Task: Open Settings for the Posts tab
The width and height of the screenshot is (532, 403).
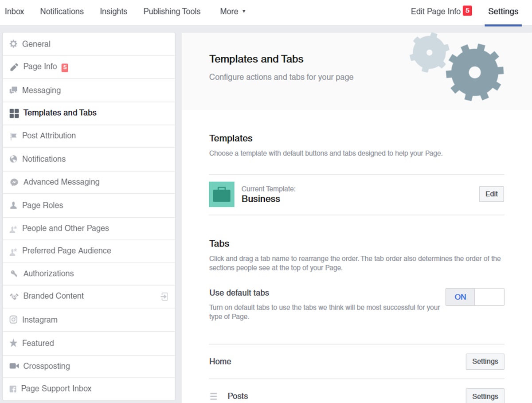Action: 485,396
